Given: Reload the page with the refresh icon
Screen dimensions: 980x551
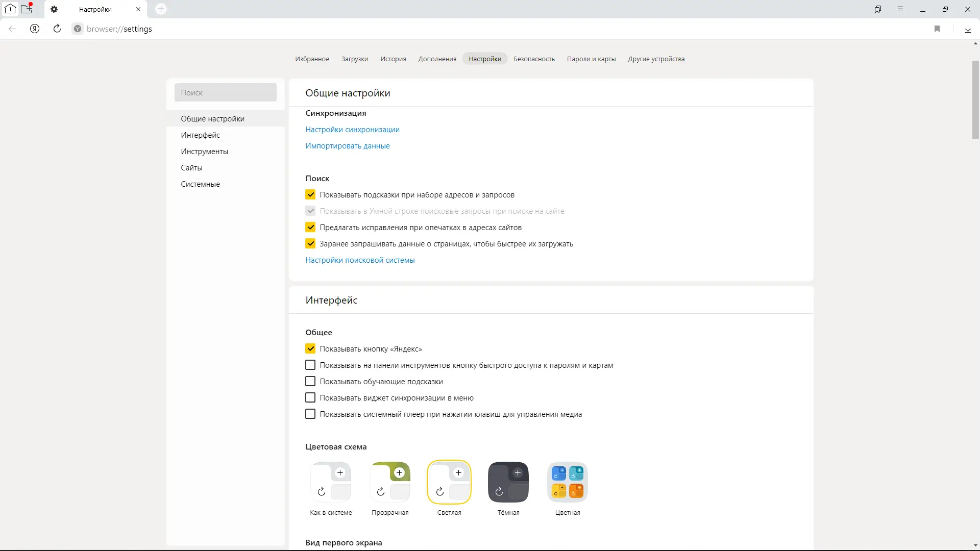Looking at the screenshot, I should pos(57,29).
